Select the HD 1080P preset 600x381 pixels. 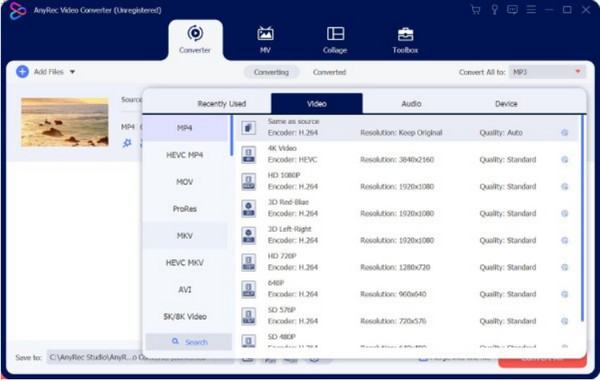point(406,181)
